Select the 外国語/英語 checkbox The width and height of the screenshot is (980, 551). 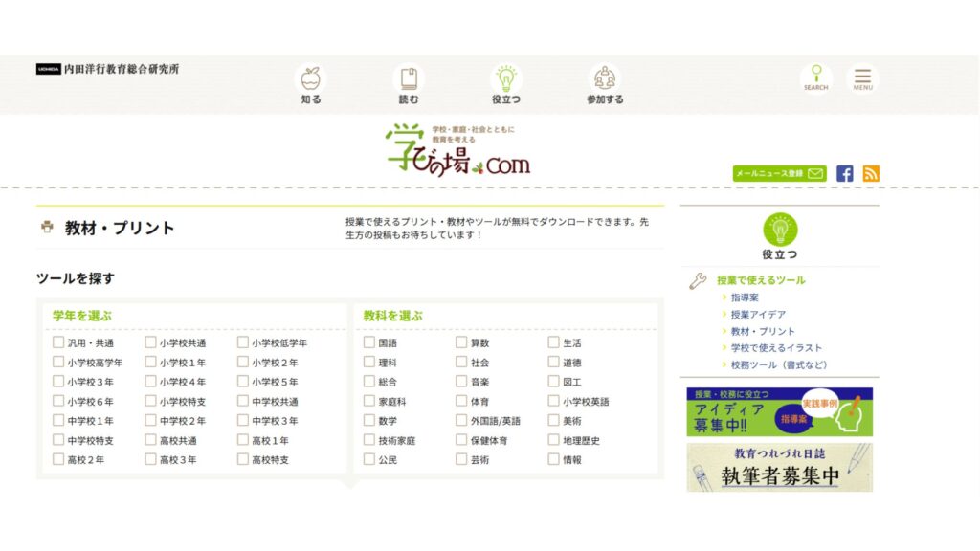[x=461, y=421]
